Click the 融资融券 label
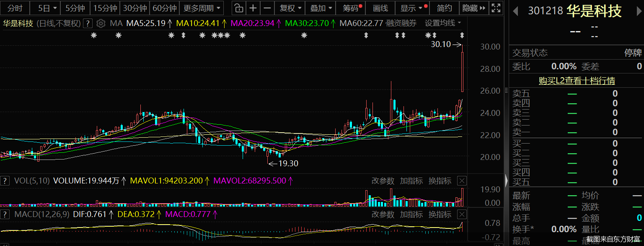 click(x=401, y=23)
